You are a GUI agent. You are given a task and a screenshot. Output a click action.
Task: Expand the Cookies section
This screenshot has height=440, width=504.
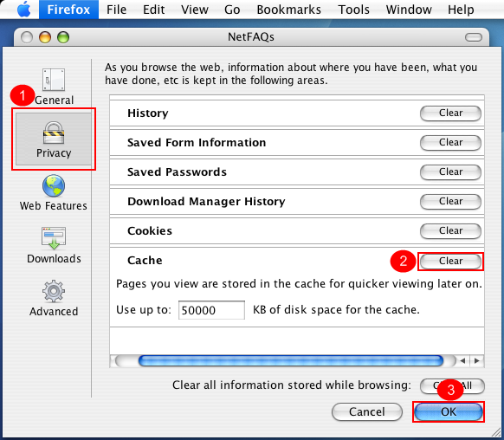point(150,231)
